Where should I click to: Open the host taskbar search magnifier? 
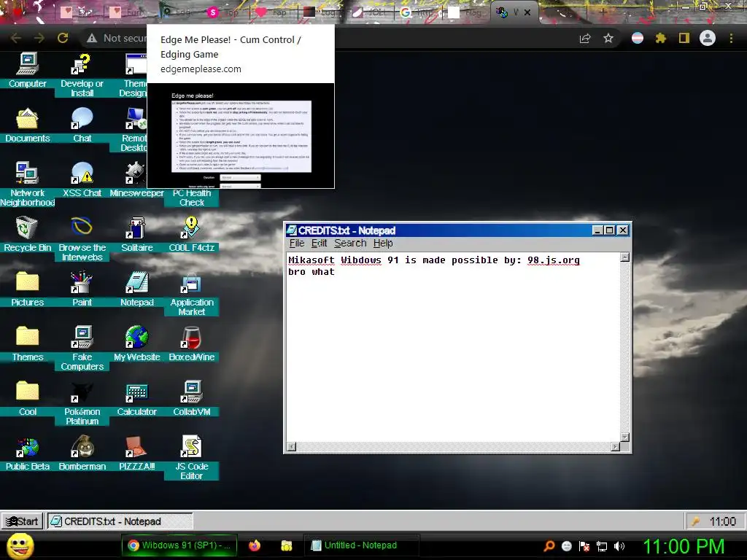tap(549, 546)
